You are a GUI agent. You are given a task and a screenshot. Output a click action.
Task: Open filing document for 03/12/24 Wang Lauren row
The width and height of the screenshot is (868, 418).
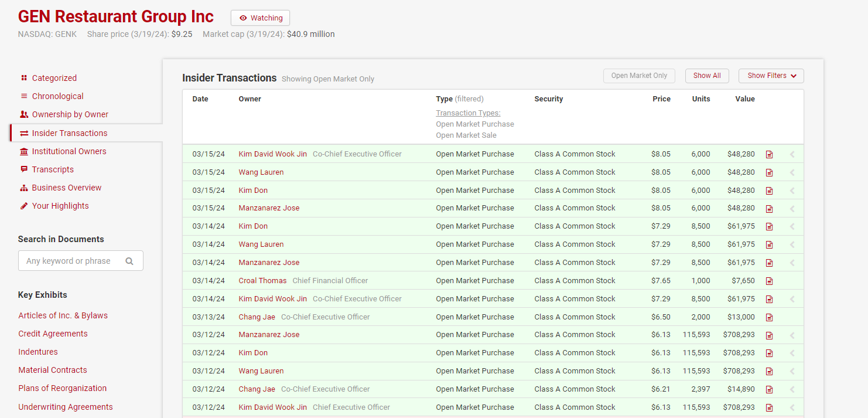pyautogui.click(x=769, y=371)
